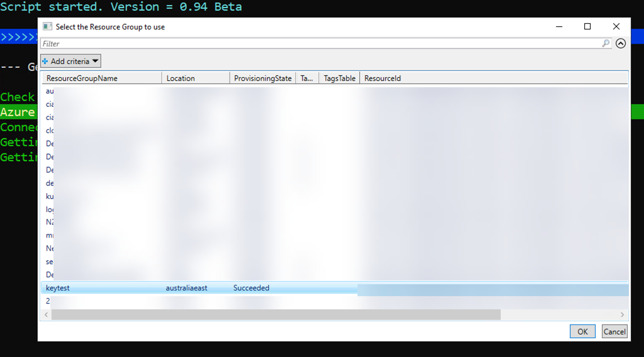Click the horizontal scrollbar left arrow
This screenshot has width=644, height=357.
[x=46, y=314]
